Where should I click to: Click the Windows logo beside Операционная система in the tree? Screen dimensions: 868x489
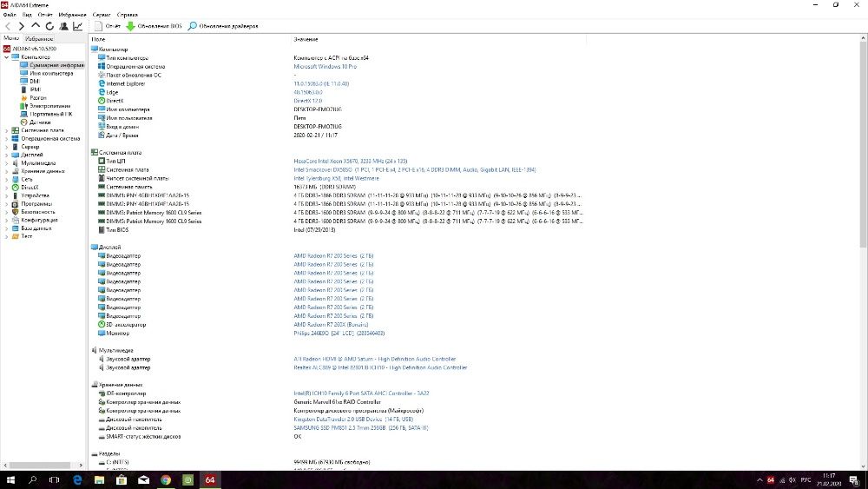click(16, 138)
